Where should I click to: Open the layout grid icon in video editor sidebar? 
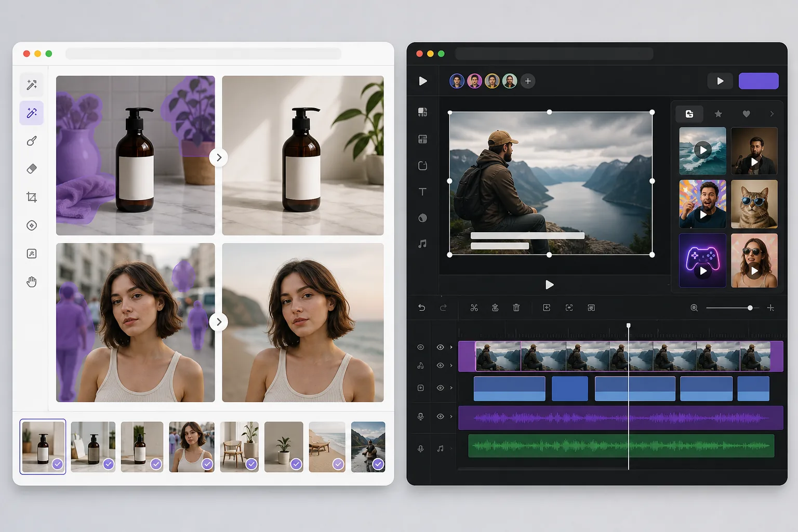point(423,139)
